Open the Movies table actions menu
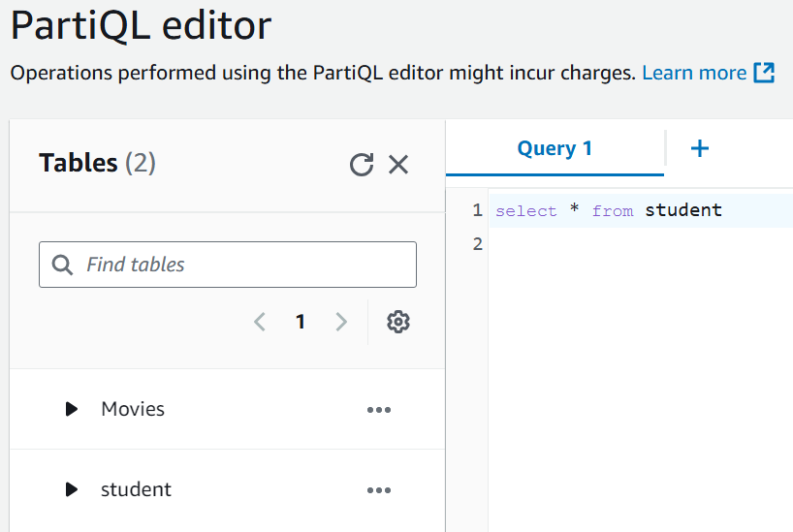The height and width of the screenshot is (532, 793). (x=379, y=410)
